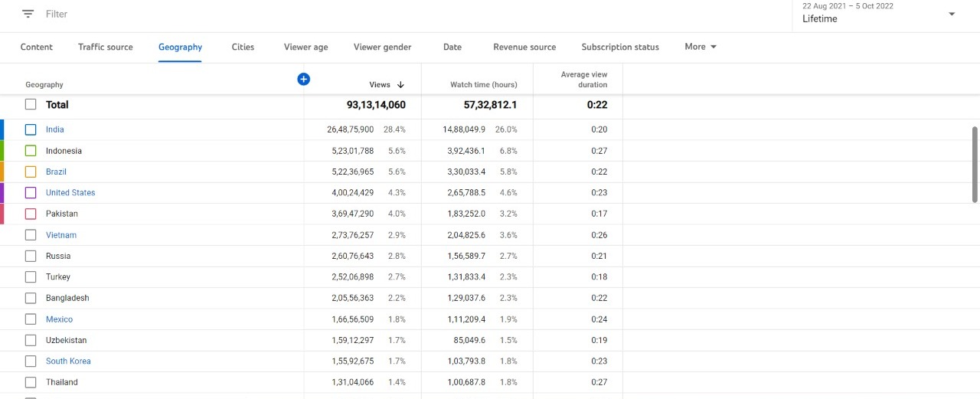Check the Uzbekistan checkbox
Image resolution: width=980 pixels, height=399 pixels.
(x=31, y=340)
